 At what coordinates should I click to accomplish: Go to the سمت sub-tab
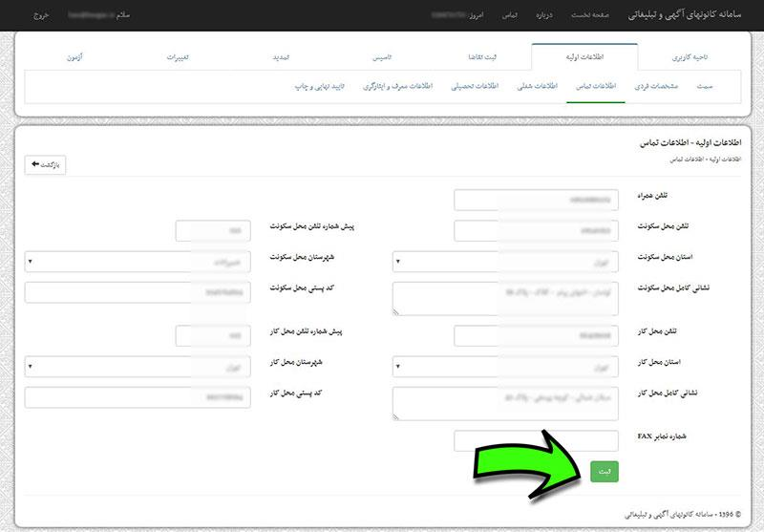coord(705,86)
